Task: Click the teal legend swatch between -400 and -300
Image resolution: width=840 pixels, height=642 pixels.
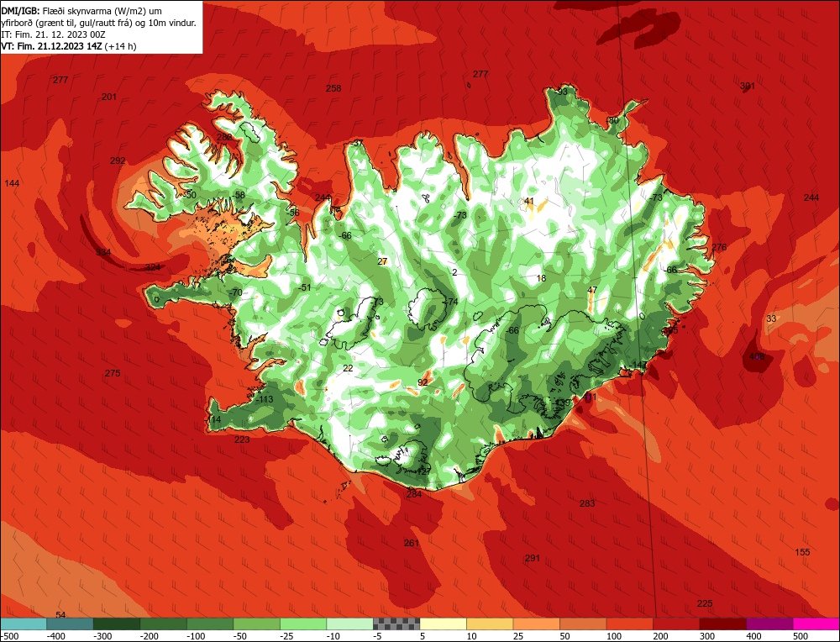Action: pyautogui.click(x=71, y=624)
